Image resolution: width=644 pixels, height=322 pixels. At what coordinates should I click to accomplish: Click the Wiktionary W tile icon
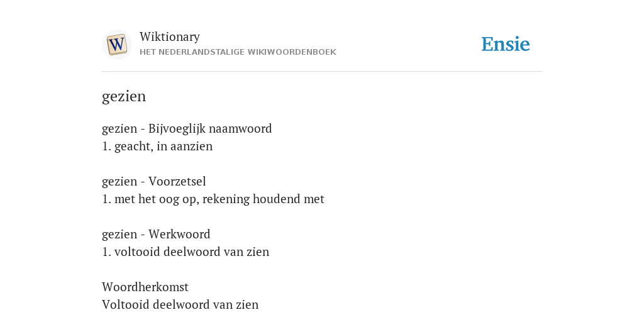116,45
